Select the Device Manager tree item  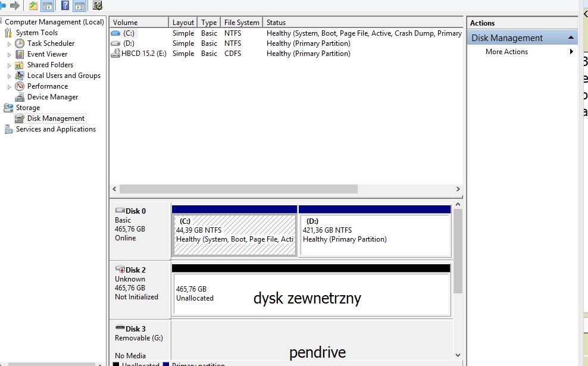tap(52, 97)
